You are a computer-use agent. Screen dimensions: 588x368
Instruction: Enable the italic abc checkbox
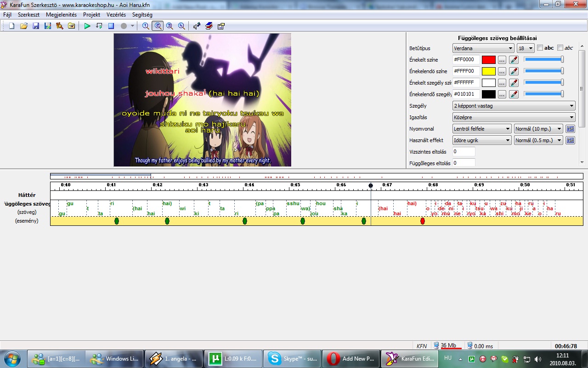(560, 48)
